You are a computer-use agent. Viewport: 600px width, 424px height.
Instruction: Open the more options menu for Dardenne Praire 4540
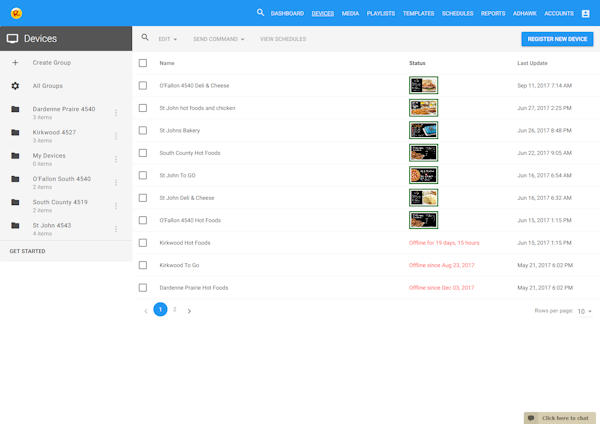click(116, 113)
